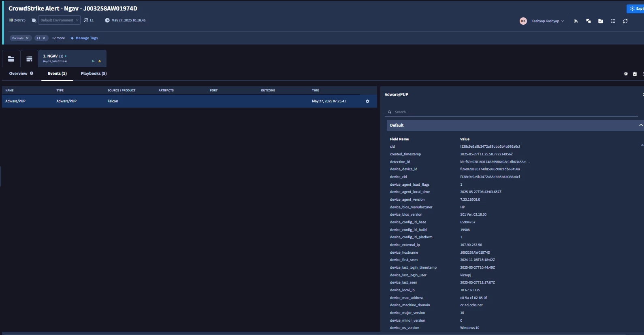Click the Falcon source cell
This screenshot has width=644, height=335.
coord(113,101)
